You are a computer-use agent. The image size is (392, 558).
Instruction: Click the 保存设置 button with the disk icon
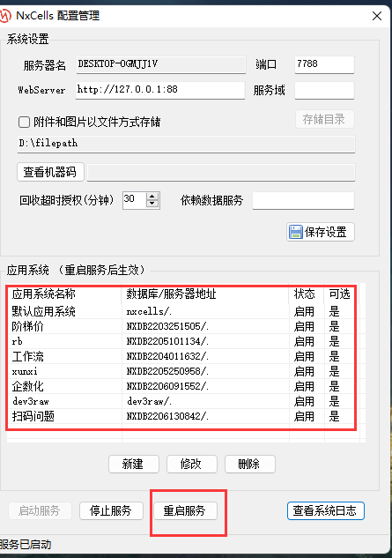pyautogui.click(x=321, y=232)
